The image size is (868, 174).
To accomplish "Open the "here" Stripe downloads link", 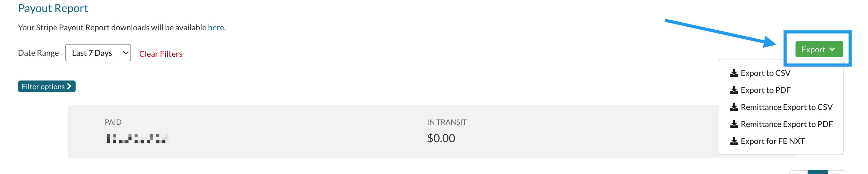I will coord(216,28).
